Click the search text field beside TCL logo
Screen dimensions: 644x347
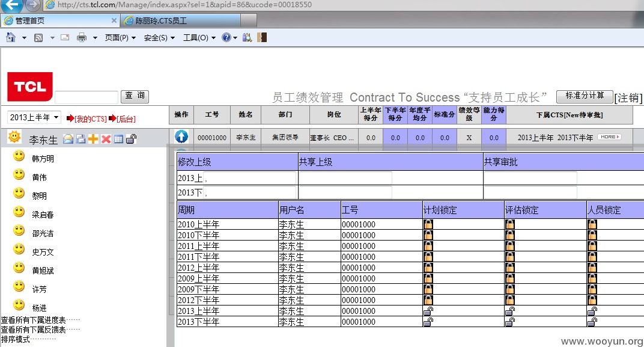tap(87, 97)
